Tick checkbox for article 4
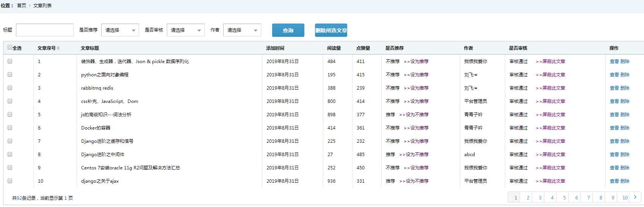This screenshot has width=644, height=207. coord(10,101)
